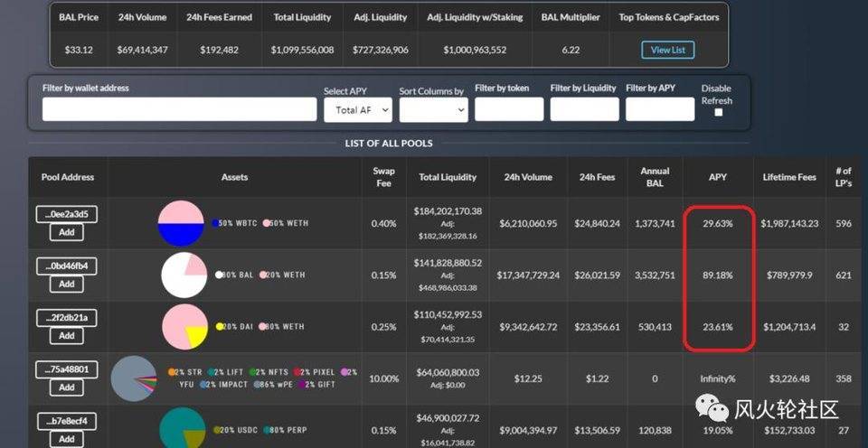Screen dimensions: 868x448
Task: Open the Sort Columns by dropdown
Action: point(433,109)
